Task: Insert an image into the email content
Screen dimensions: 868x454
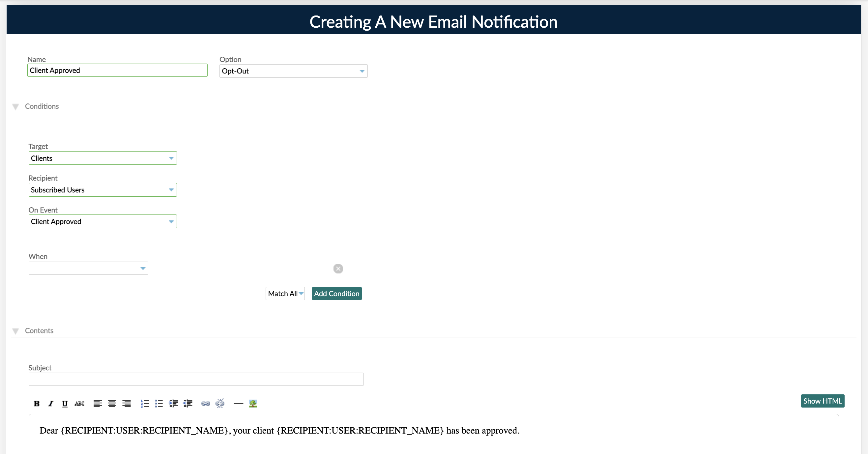Action: (253, 404)
